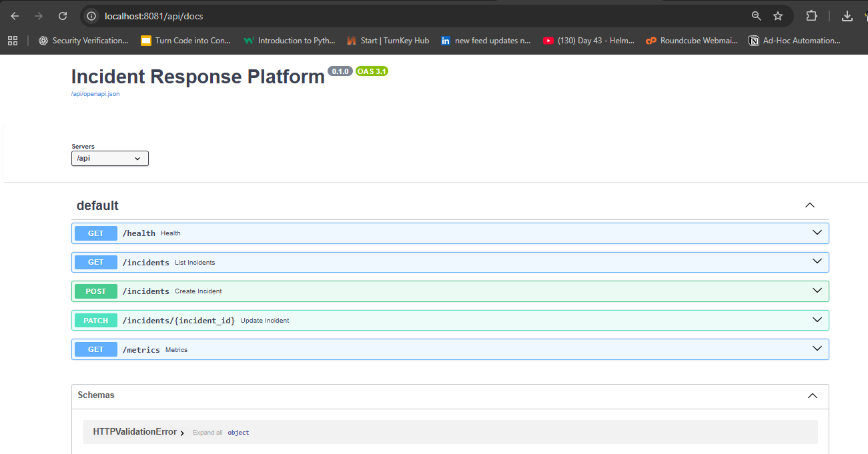The height and width of the screenshot is (454, 868).
Task: Open LinkedIn new feed updates bookmark
Action: pos(486,41)
